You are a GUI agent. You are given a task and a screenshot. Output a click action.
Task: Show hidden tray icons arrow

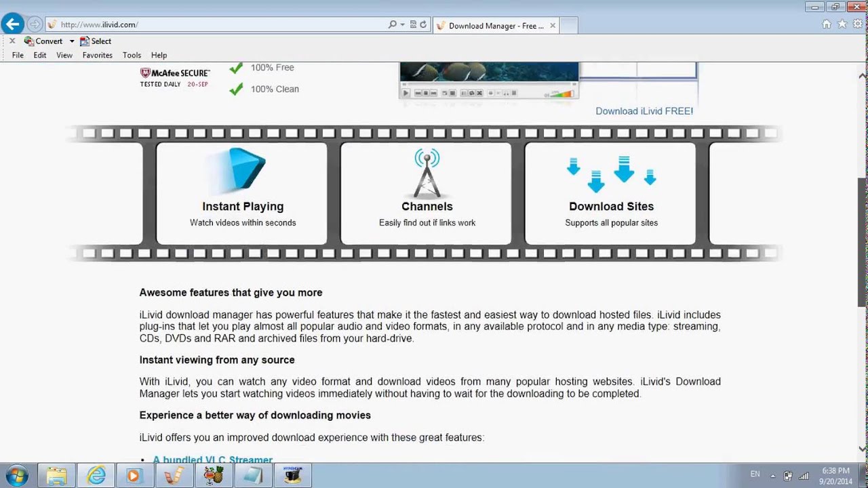point(774,476)
